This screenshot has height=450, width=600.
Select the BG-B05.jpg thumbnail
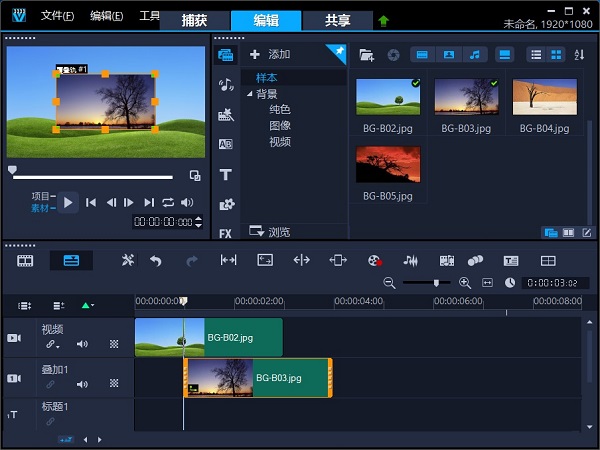click(x=388, y=164)
